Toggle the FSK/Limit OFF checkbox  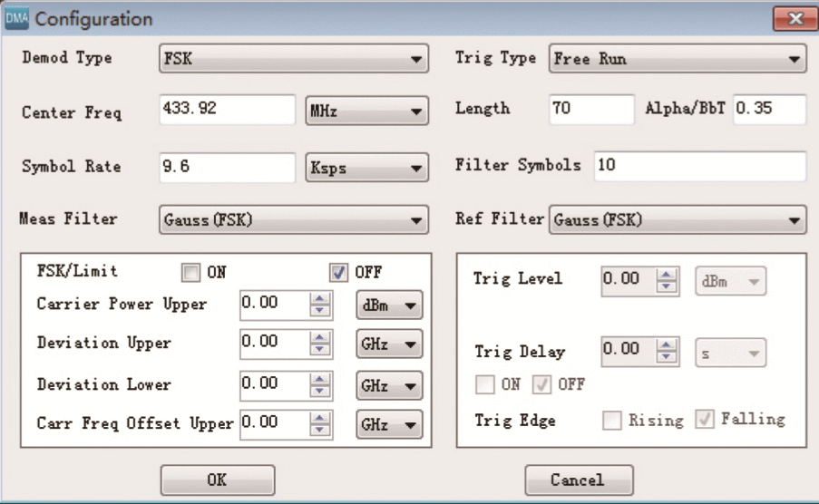(x=339, y=272)
